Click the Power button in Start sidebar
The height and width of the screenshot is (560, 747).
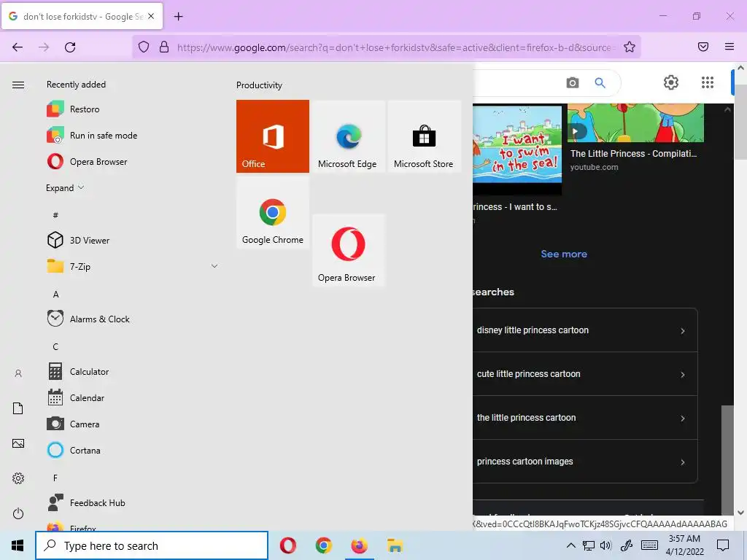[18, 513]
